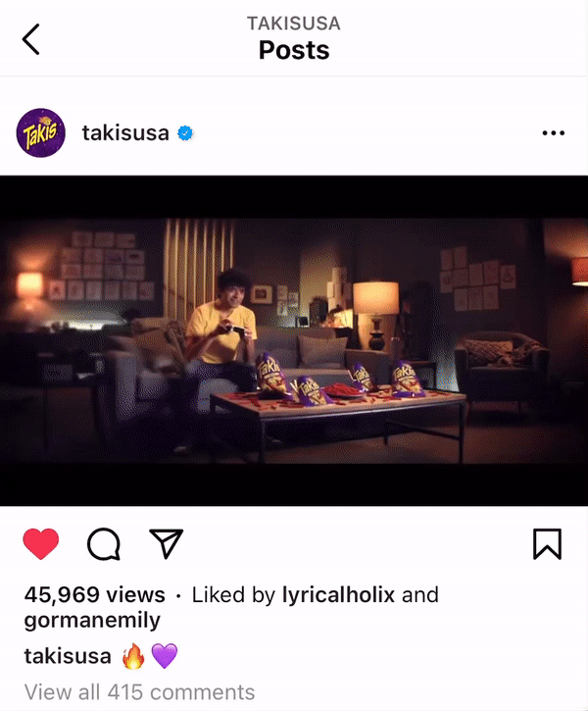Tap the takisusa name in caption
The width and height of the screenshot is (588, 711).
pyautogui.click(x=68, y=656)
